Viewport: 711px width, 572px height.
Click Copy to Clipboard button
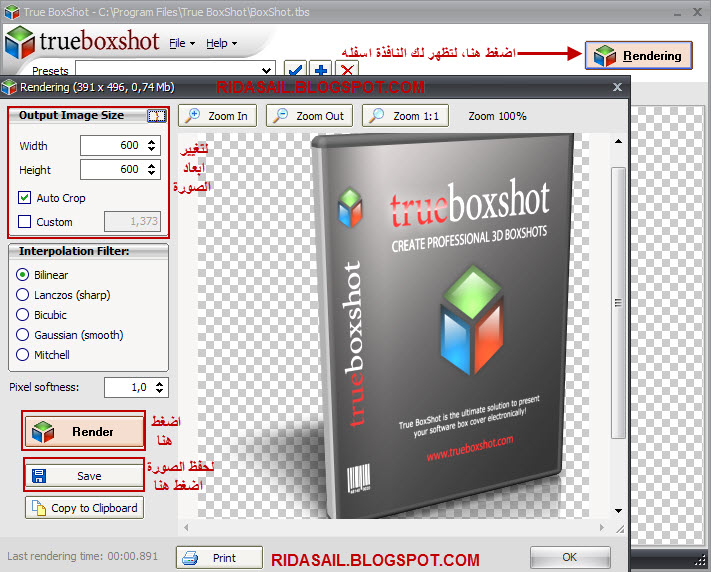84,508
